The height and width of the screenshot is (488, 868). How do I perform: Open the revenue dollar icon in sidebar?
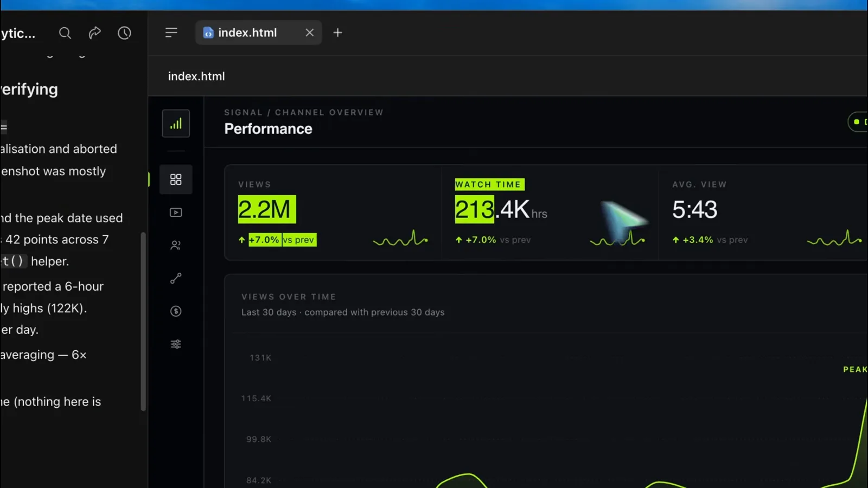pos(176,311)
